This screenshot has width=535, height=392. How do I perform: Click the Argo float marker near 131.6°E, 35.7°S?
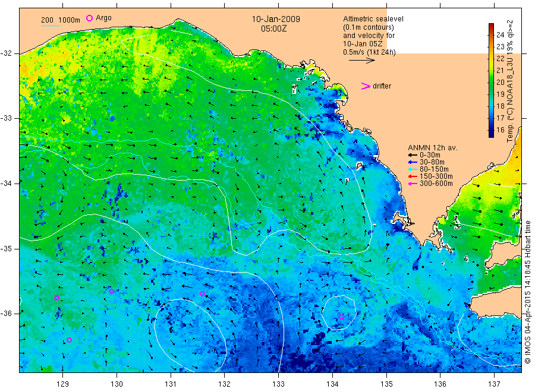click(x=202, y=293)
